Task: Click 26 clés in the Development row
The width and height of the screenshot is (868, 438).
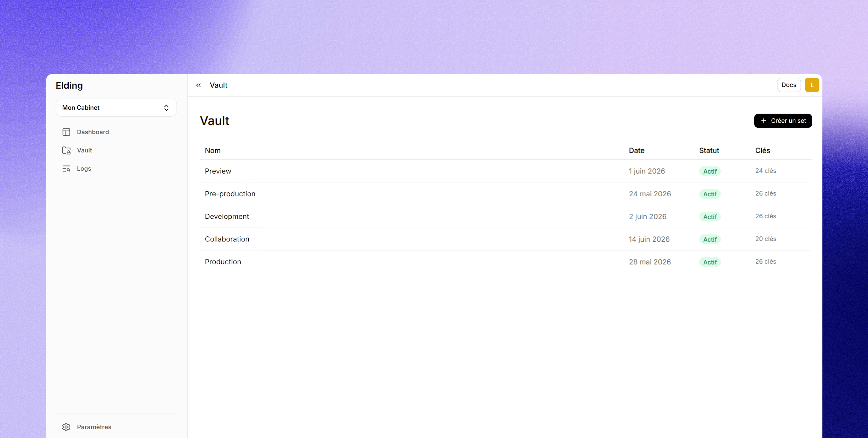Action: pos(766,216)
